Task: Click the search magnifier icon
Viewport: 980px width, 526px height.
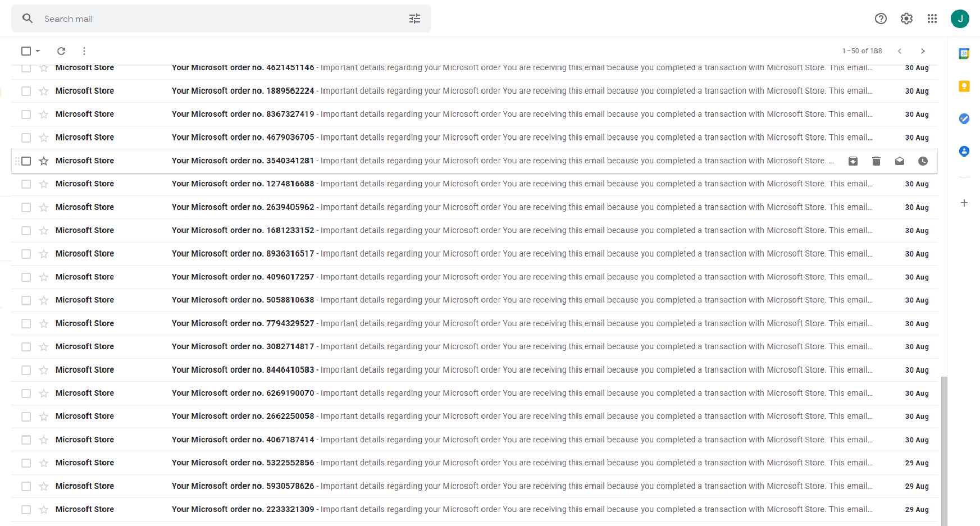Action: tap(28, 19)
